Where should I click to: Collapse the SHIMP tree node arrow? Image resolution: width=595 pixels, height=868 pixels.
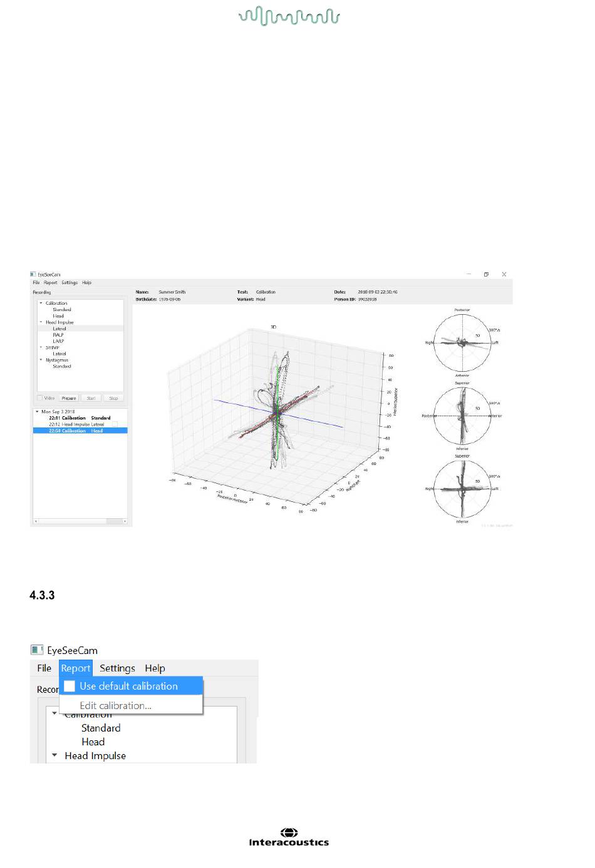(41, 347)
